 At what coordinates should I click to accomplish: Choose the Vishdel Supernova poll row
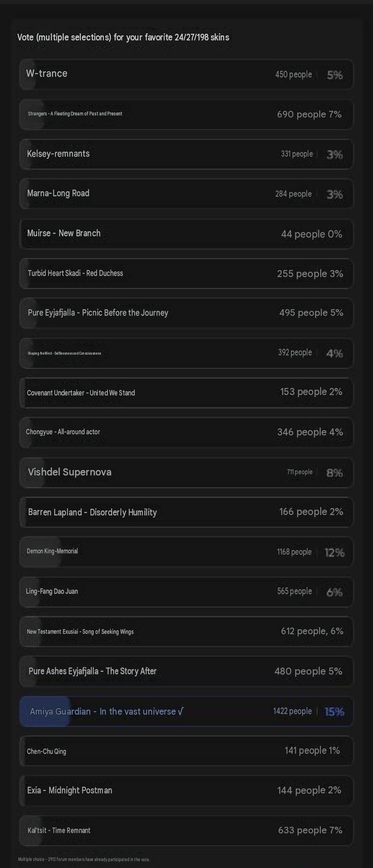pos(186,473)
